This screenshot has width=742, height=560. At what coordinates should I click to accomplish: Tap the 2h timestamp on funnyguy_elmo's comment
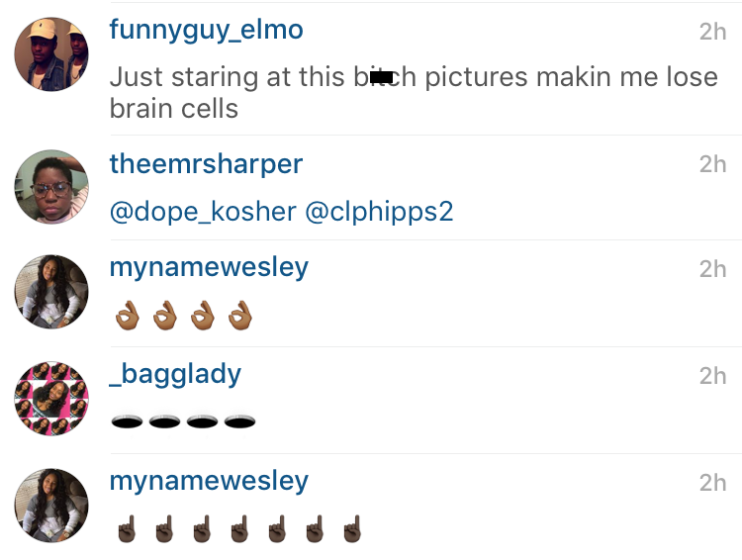(712, 32)
